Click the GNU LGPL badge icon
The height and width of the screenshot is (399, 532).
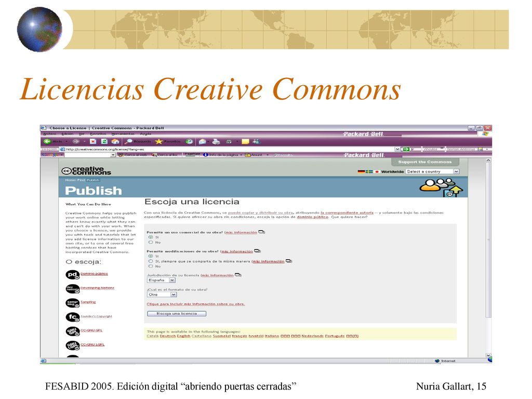72,345
